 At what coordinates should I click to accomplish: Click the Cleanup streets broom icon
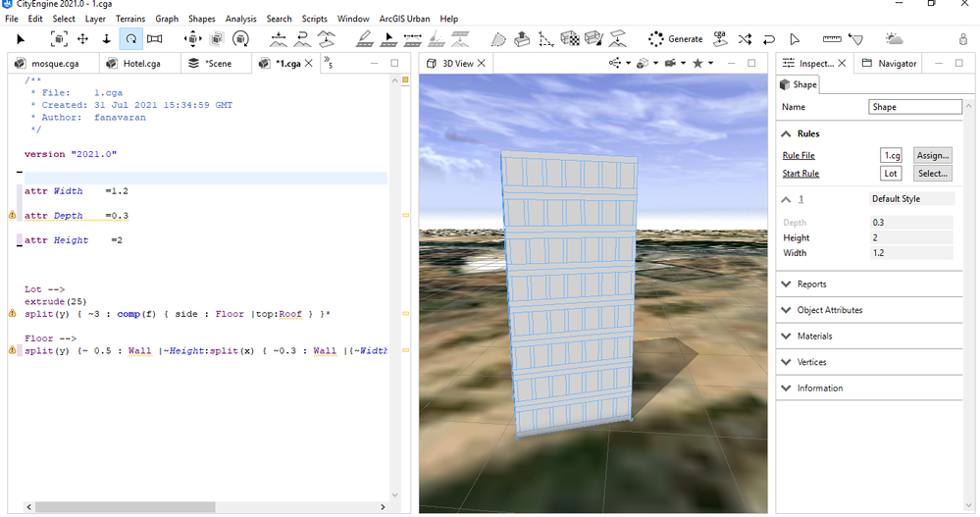point(437,39)
